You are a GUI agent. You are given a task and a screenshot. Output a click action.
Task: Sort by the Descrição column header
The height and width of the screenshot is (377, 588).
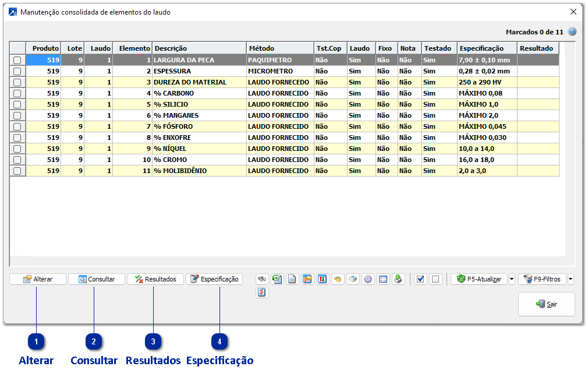point(199,48)
